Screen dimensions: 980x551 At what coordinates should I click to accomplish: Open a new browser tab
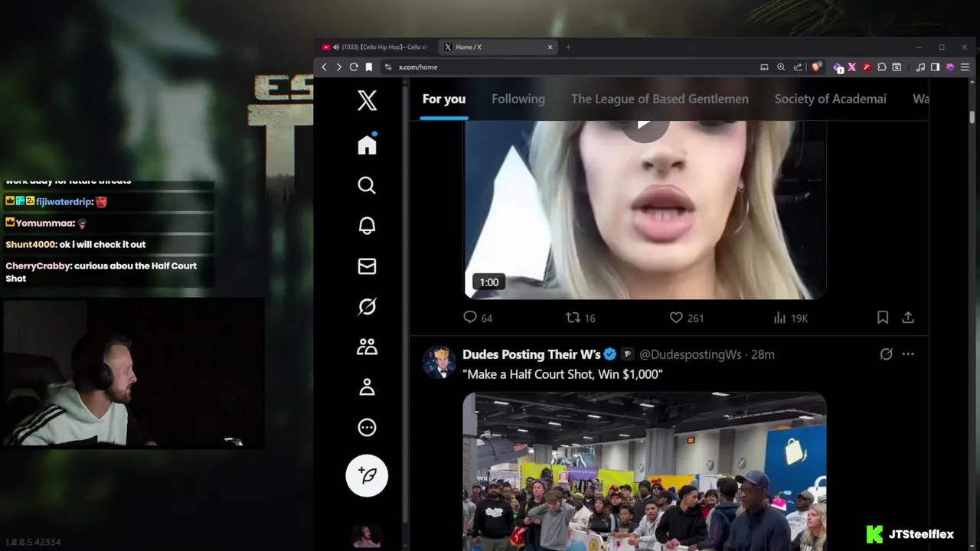coord(568,47)
